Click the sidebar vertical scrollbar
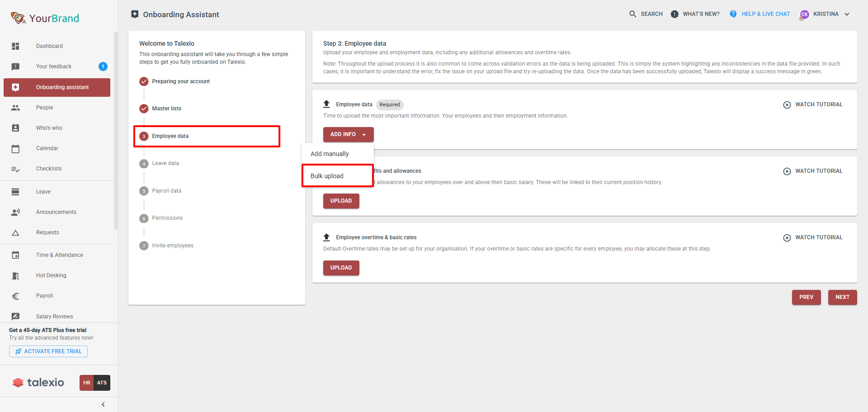The image size is (868, 412). point(116,131)
